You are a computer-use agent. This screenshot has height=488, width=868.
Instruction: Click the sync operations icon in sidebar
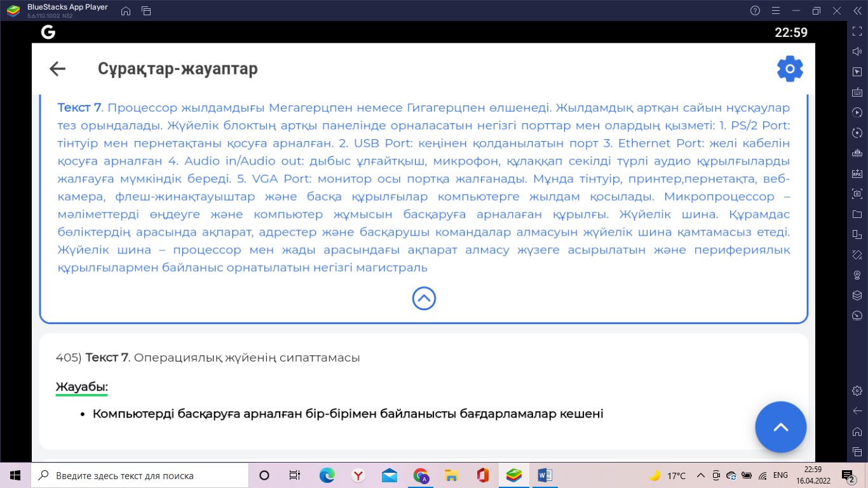pyautogui.click(x=857, y=133)
